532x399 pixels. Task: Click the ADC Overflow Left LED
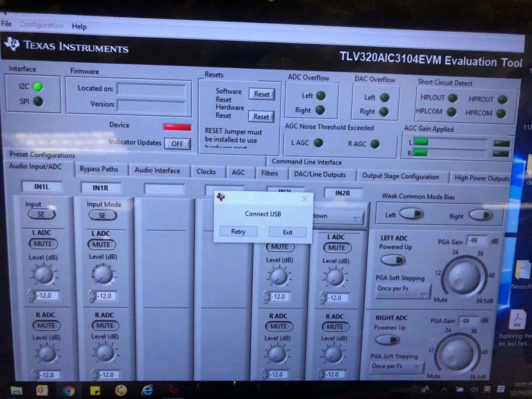pyautogui.click(x=320, y=96)
